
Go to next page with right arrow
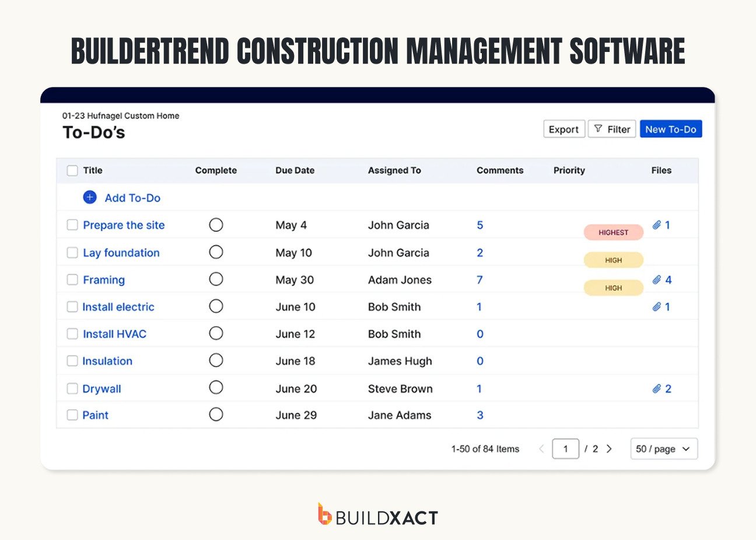(x=609, y=448)
